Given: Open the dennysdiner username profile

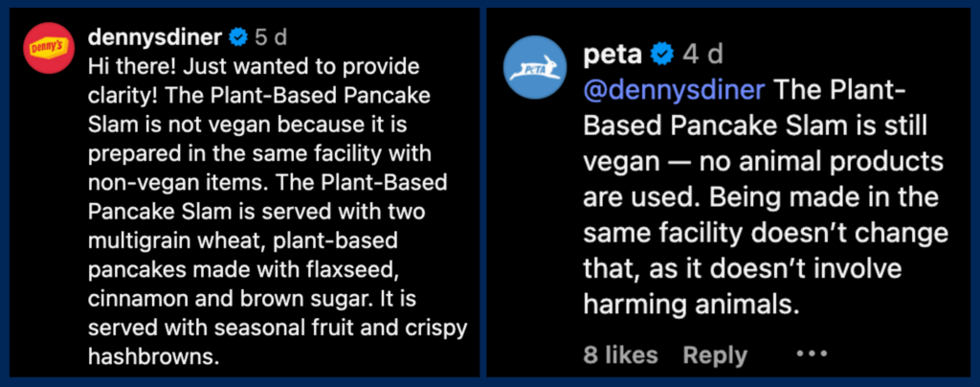Looking at the screenshot, I should tap(155, 38).
